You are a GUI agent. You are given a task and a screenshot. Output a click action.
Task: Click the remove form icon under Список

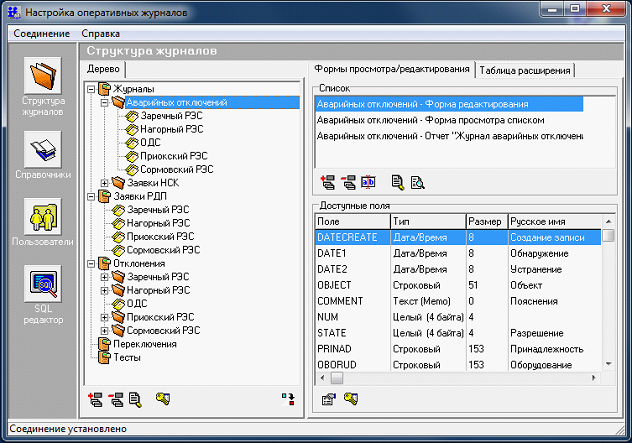pos(348,182)
